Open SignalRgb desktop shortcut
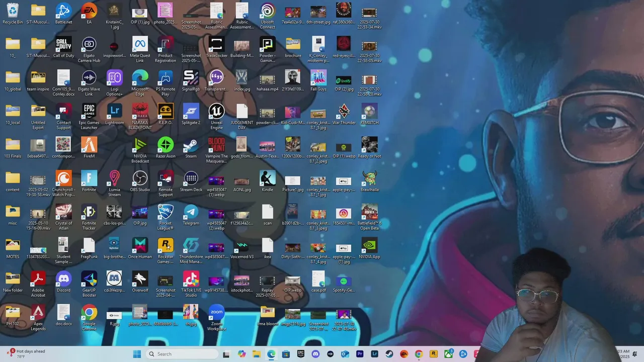The width and height of the screenshot is (644, 362). [191, 80]
